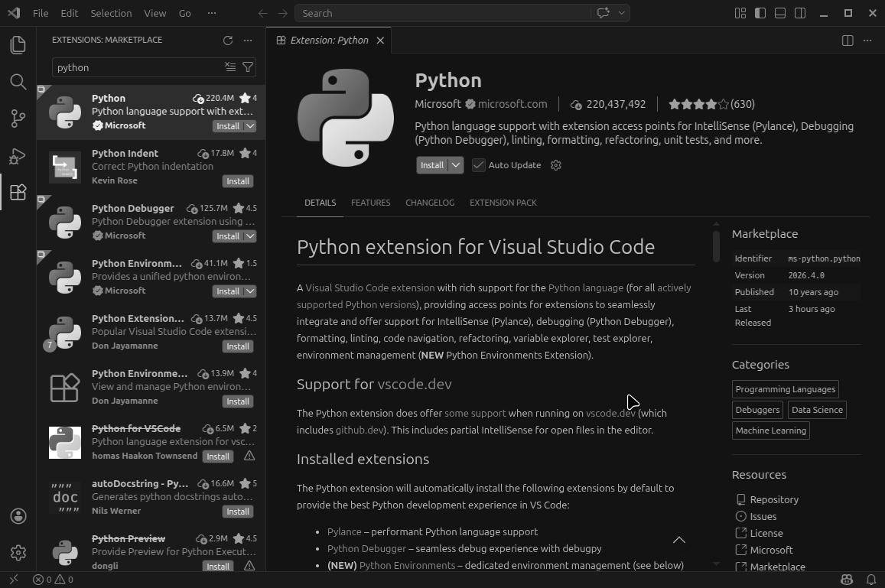The image size is (885, 588).
Task: Expand the Install dropdown in Python extension header
Action: pyautogui.click(x=456, y=165)
